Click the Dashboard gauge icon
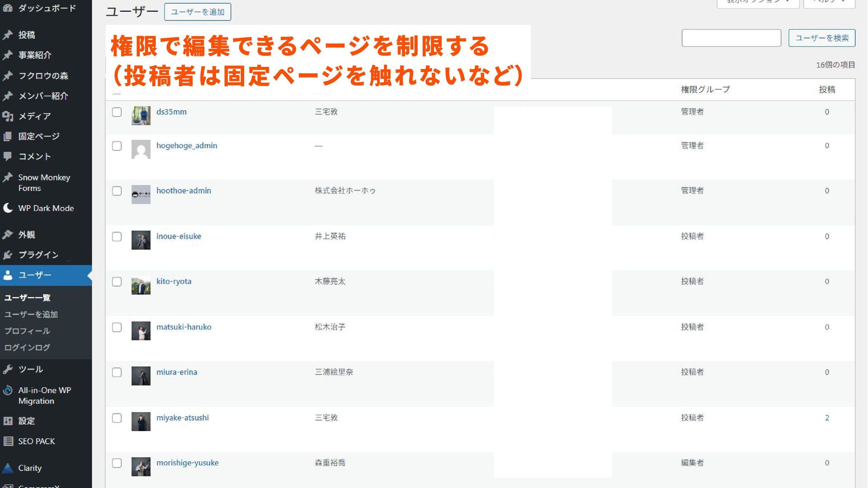This screenshot has width=868, height=488. pos(8,8)
